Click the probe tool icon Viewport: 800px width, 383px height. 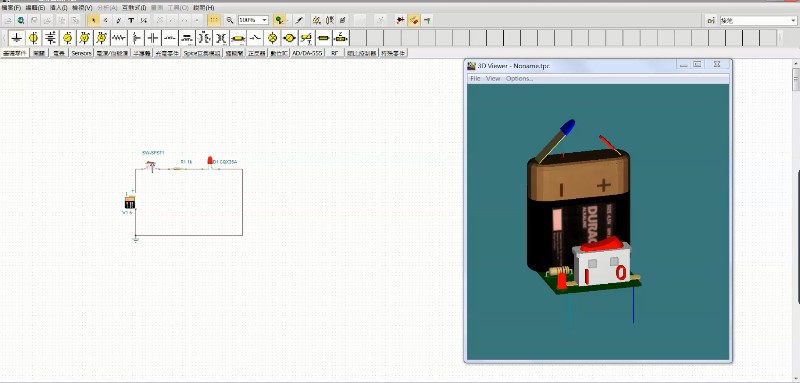(x=299, y=20)
